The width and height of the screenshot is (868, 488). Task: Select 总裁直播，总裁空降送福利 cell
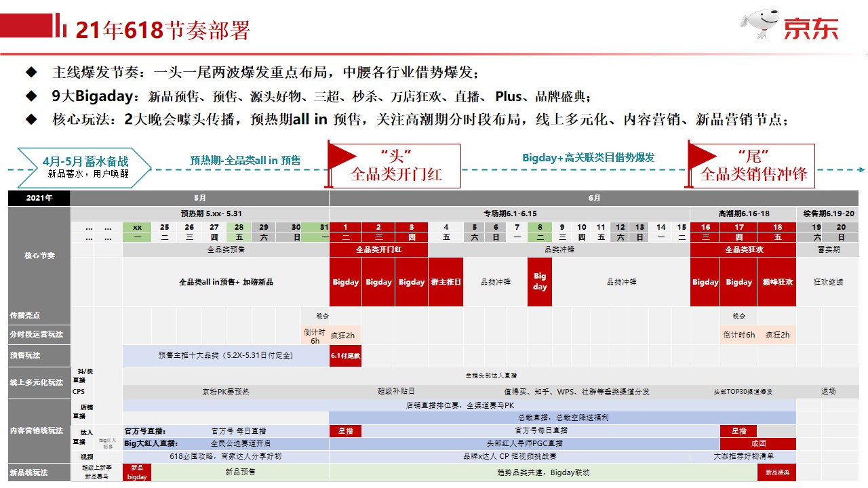(563, 418)
